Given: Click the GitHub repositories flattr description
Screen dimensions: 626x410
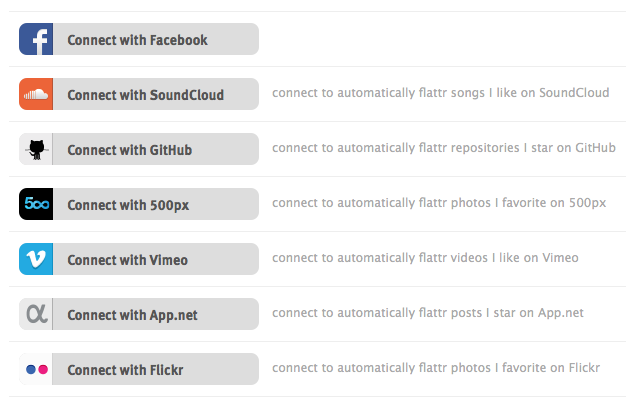Looking at the screenshot, I should pos(443,148).
